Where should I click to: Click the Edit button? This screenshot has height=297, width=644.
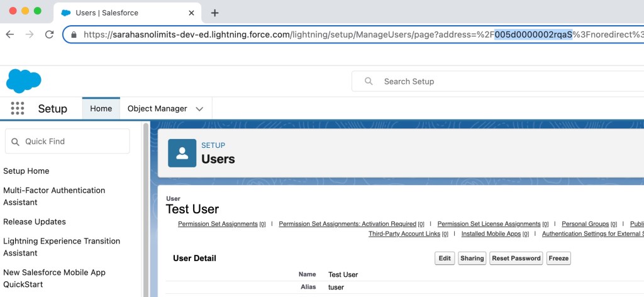pyautogui.click(x=445, y=259)
